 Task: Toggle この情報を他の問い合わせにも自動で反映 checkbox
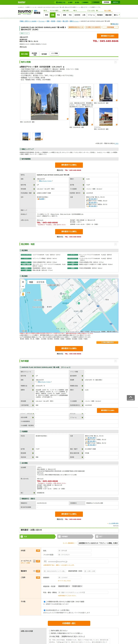pos(45,602)
